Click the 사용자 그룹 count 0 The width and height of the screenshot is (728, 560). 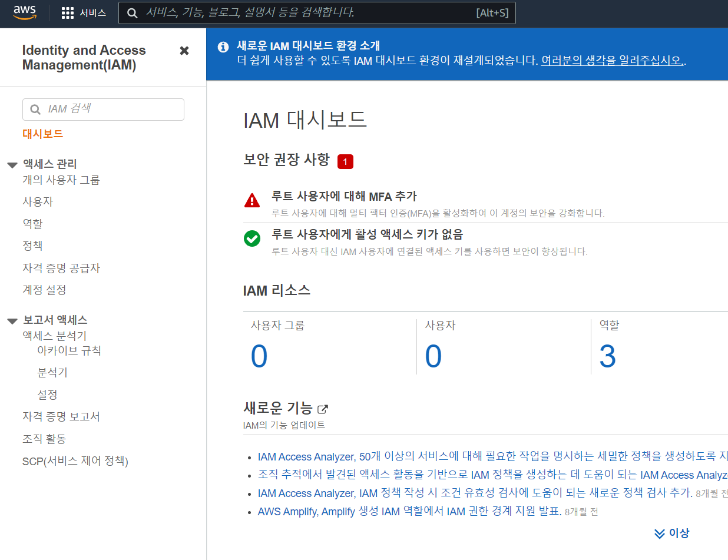[x=259, y=356]
